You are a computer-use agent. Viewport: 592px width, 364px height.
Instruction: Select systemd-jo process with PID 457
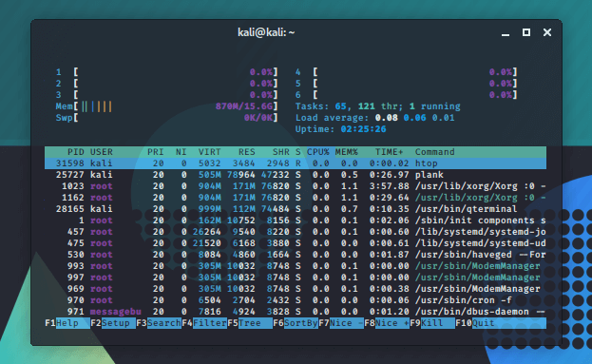tap(296, 232)
